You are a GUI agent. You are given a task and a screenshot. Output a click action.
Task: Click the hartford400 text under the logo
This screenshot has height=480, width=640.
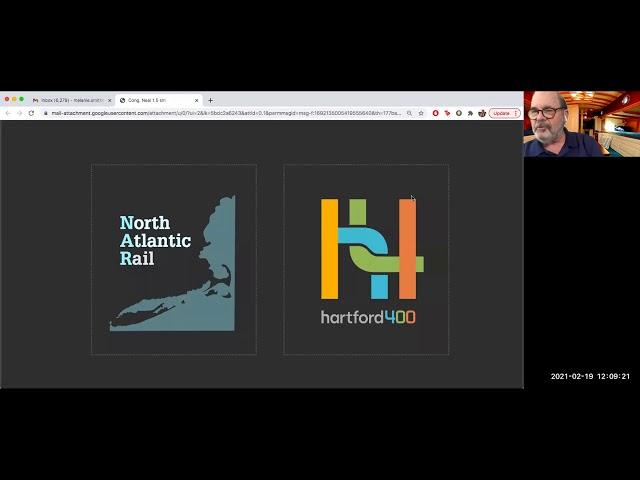point(367,317)
